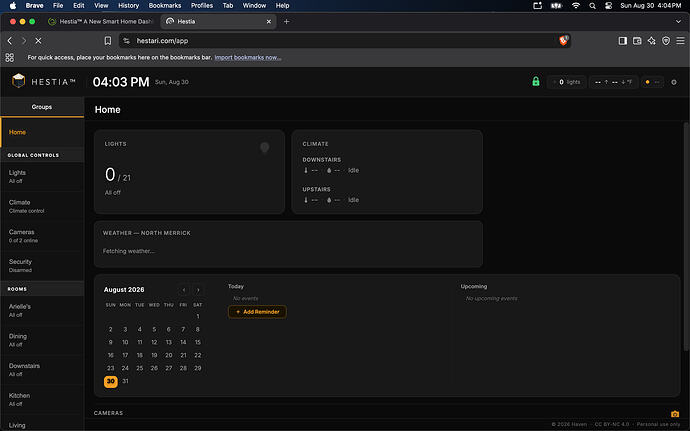
Task: Click the Wi-Fi icon in menu bar
Action: pos(576,5)
